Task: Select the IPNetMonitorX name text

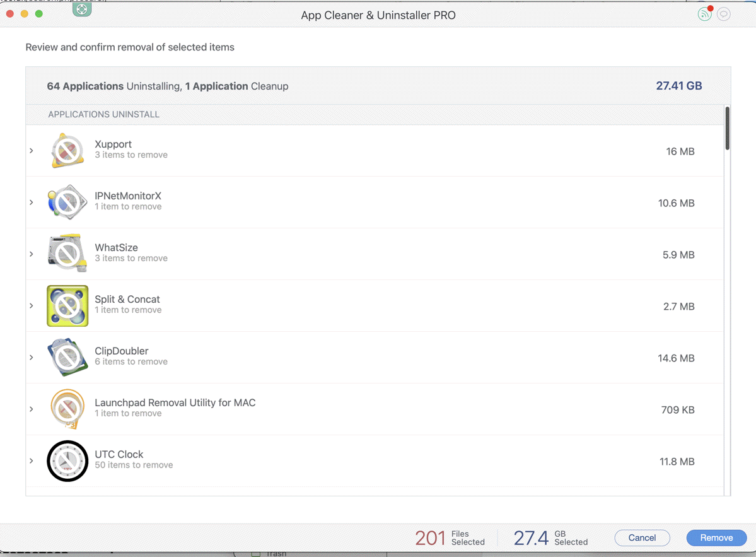Action: pyautogui.click(x=128, y=196)
